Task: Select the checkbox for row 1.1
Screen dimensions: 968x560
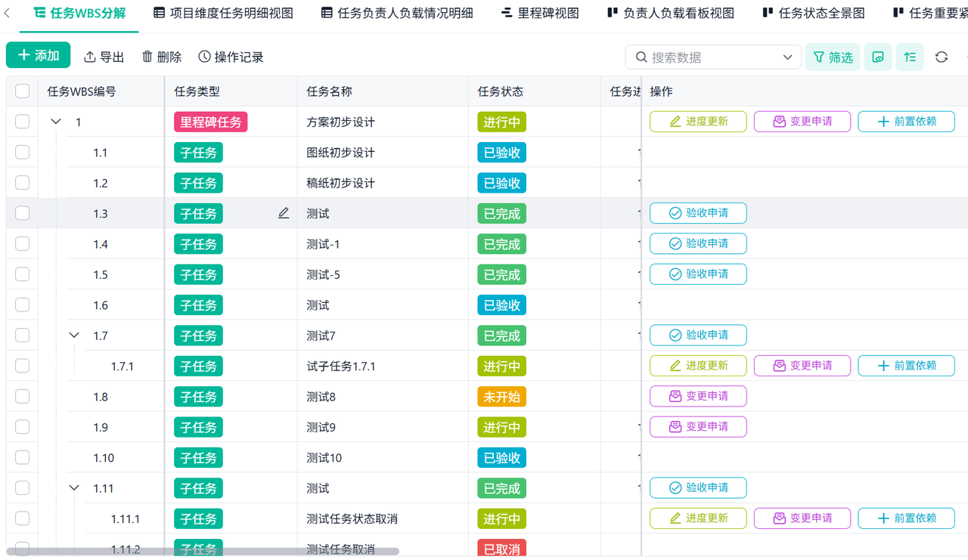Action: 22,153
